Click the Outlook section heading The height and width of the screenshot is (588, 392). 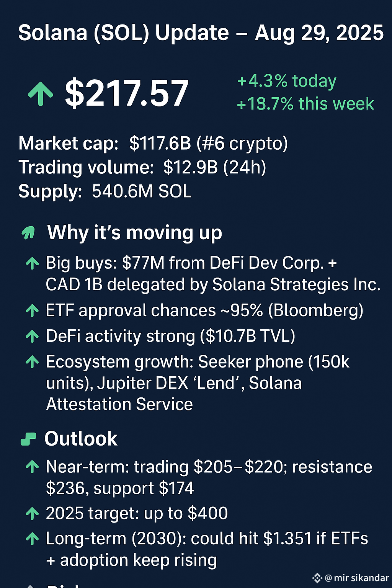point(81,439)
